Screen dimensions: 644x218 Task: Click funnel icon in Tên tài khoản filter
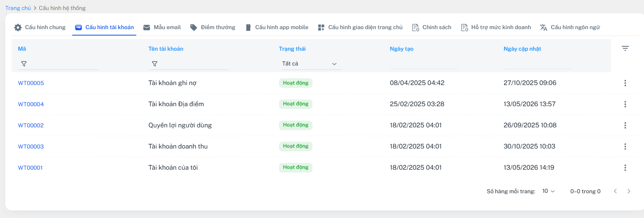[155, 64]
